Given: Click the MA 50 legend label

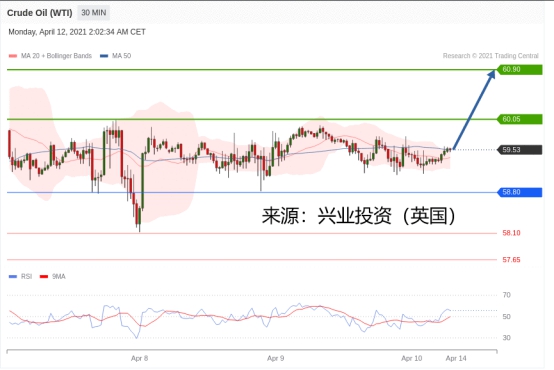Looking at the screenshot, I should pos(122,56).
